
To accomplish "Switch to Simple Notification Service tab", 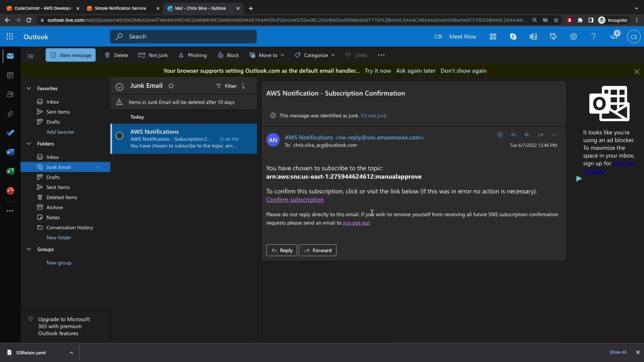I will coord(120,8).
